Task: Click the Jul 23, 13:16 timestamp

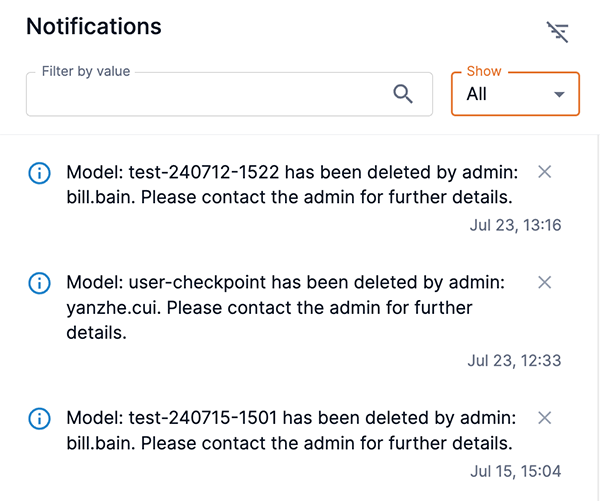Action: point(515,225)
